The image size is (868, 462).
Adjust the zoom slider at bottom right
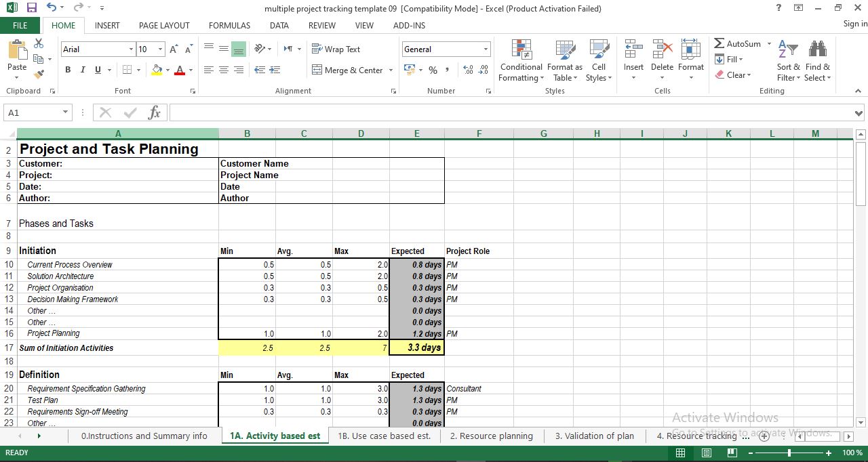[789, 453]
